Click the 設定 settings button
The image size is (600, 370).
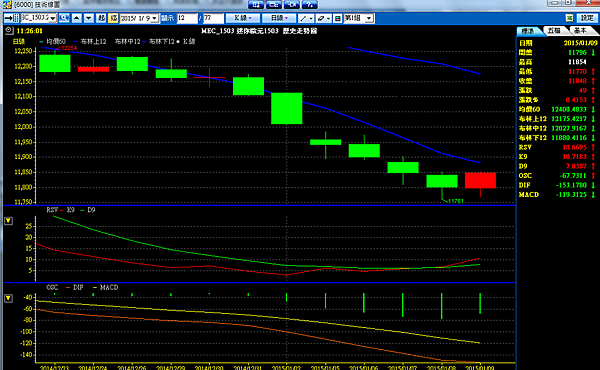tap(587, 18)
